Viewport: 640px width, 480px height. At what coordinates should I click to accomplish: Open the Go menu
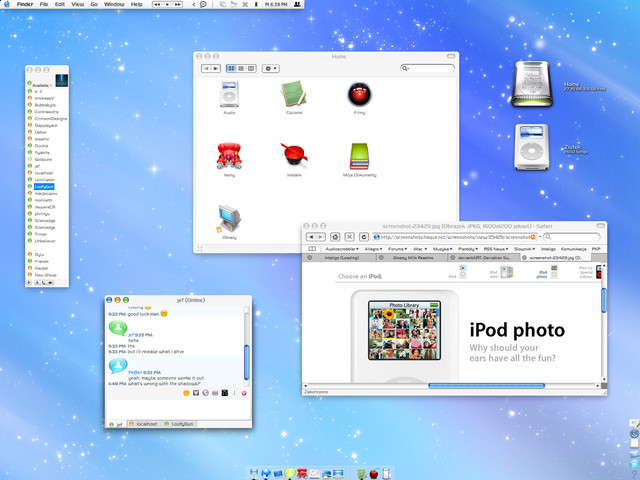(94, 4)
